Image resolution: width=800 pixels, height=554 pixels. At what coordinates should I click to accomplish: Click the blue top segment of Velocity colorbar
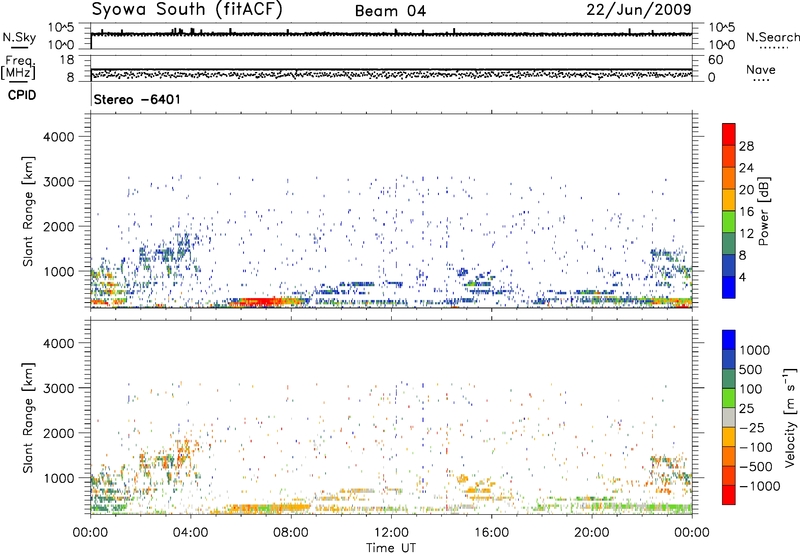point(729,340)
